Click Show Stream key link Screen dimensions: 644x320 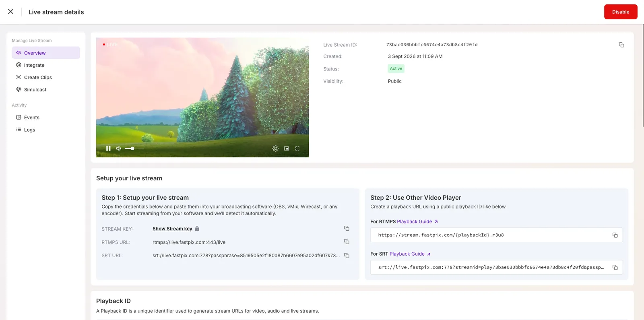[x=172, y=229]
